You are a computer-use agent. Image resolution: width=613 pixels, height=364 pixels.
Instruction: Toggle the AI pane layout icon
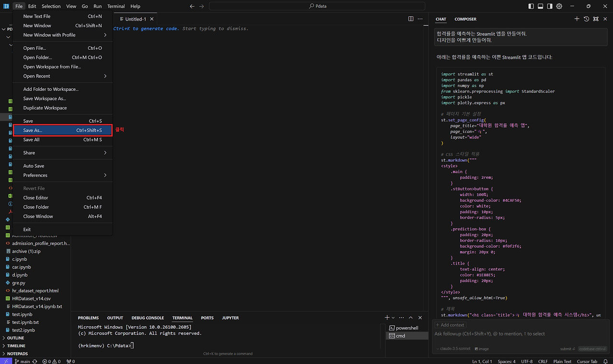(550, 6)
